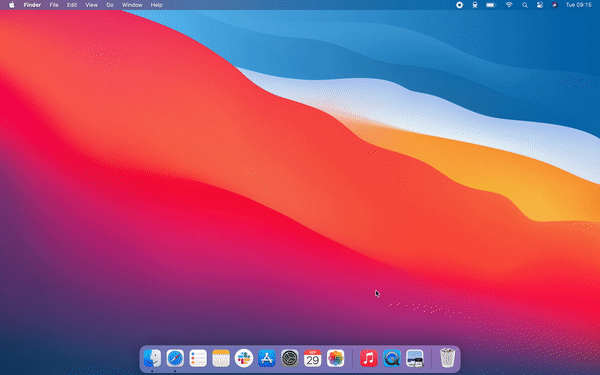
Task: Launch the Photos app from the Dock
Action: [336, 359]
